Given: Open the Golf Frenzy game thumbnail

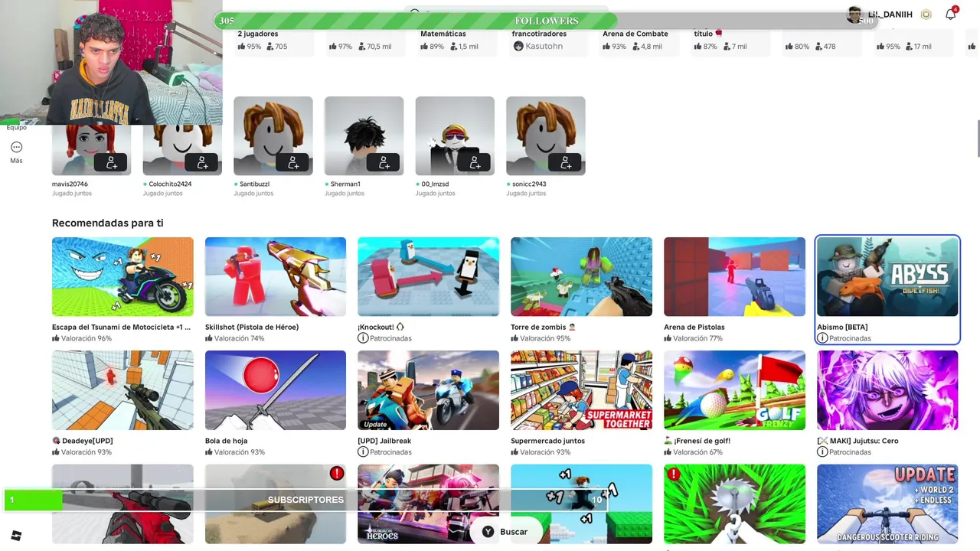Looking at the screenshot, I should pyautogui.click(x=734, y=390).
